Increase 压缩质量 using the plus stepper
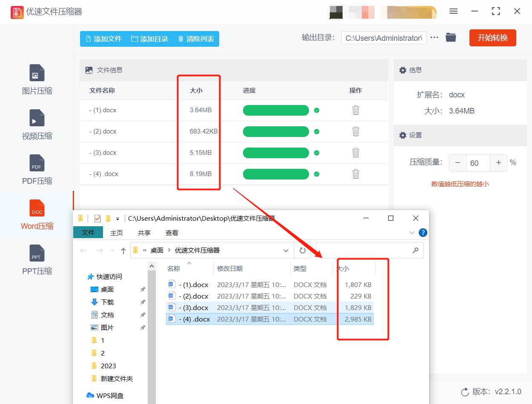532x404 pixels. [498, 162]
